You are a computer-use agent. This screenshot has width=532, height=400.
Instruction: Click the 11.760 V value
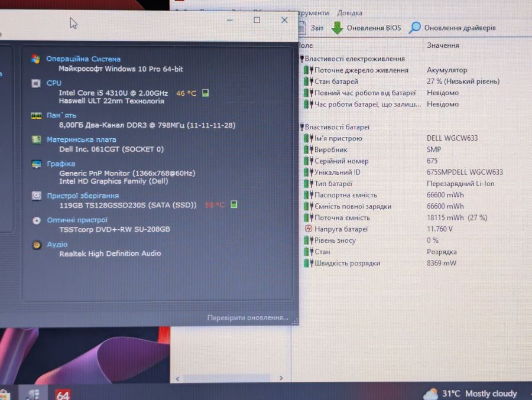click(439, 229)
